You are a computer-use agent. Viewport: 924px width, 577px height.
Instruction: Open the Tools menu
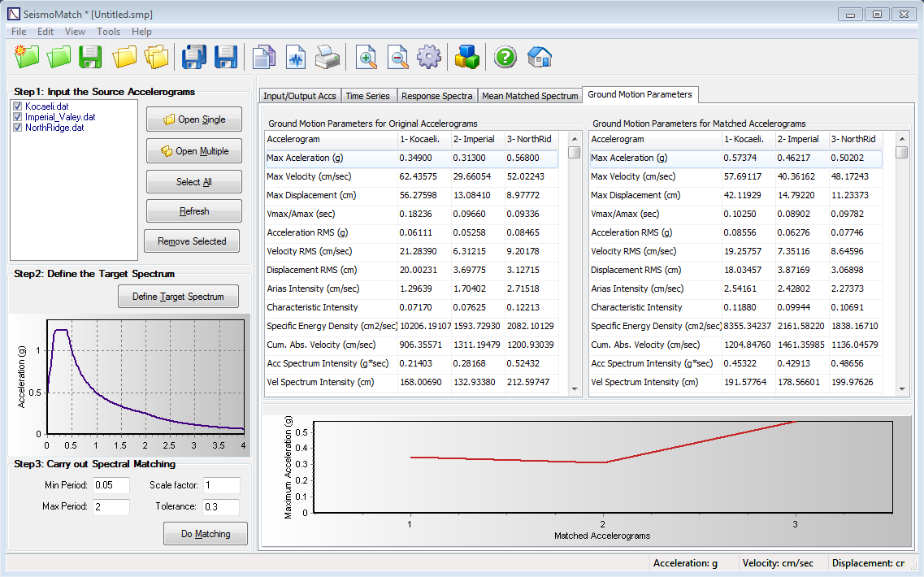click(108, 32)
